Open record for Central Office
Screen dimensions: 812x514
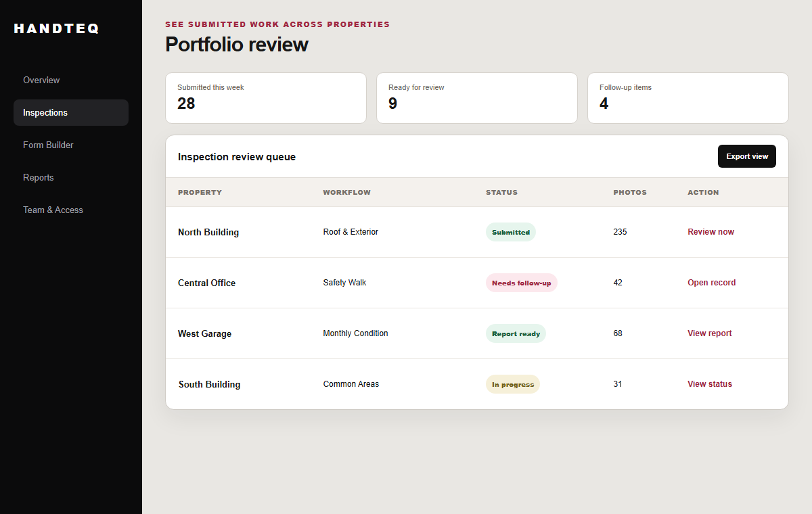pyautogui.click(x=711, y=283)
